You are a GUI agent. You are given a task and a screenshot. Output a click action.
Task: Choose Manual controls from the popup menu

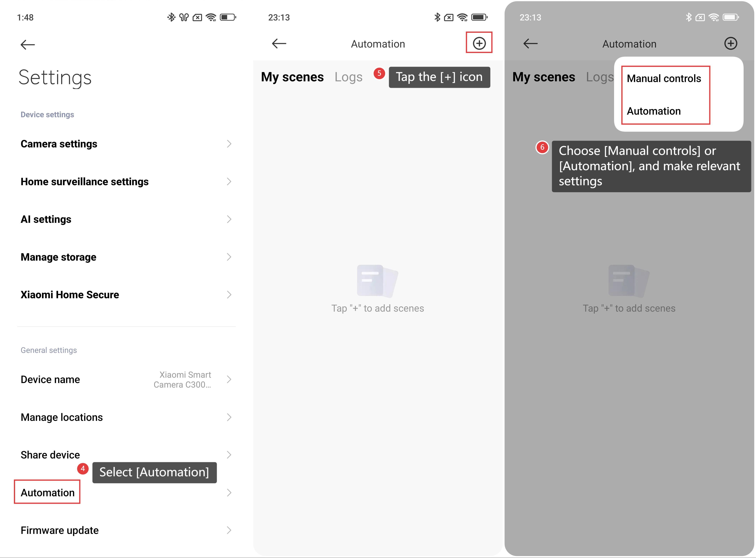coord(664,79)
